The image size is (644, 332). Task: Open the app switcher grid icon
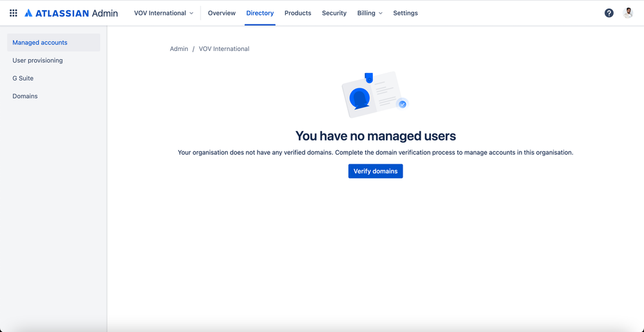(13, 13)
